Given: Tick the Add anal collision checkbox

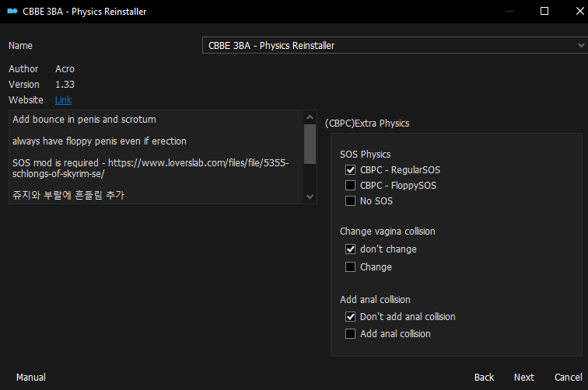Looking at the screenshot, I should 350,333.
